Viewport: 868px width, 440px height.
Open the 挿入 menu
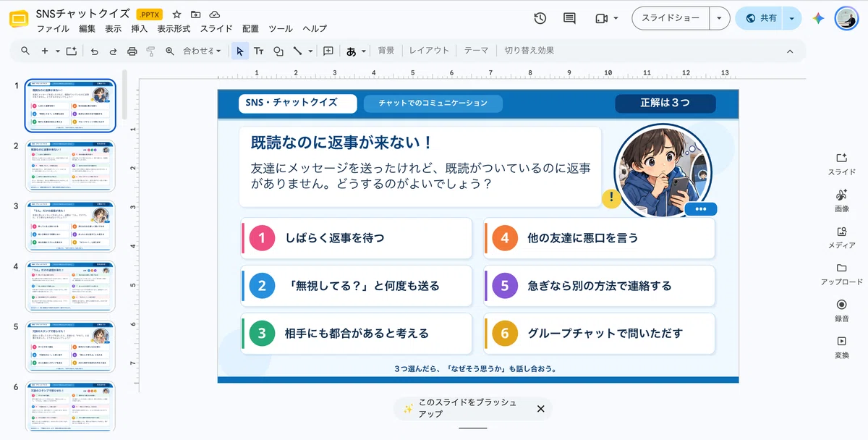click(139, 29)
